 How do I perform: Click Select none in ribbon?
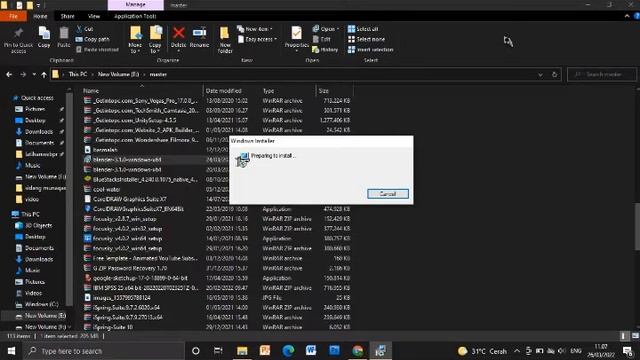[366, 39]
